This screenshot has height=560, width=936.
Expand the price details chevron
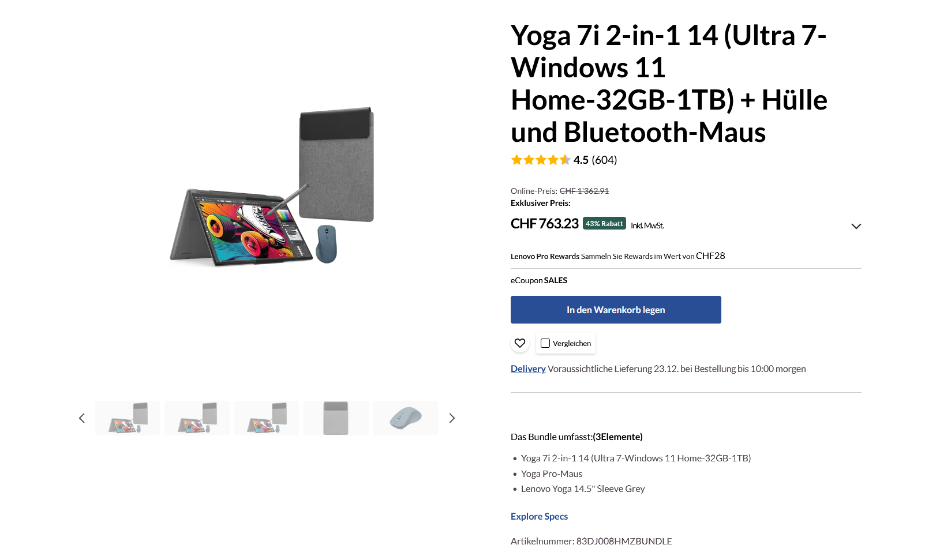coord(856,226)
